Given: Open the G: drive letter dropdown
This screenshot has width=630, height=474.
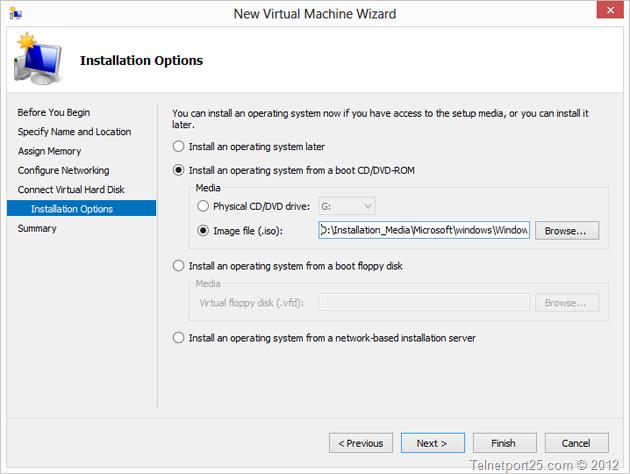Looking at the screenshot, I should [x=347, y=206].
